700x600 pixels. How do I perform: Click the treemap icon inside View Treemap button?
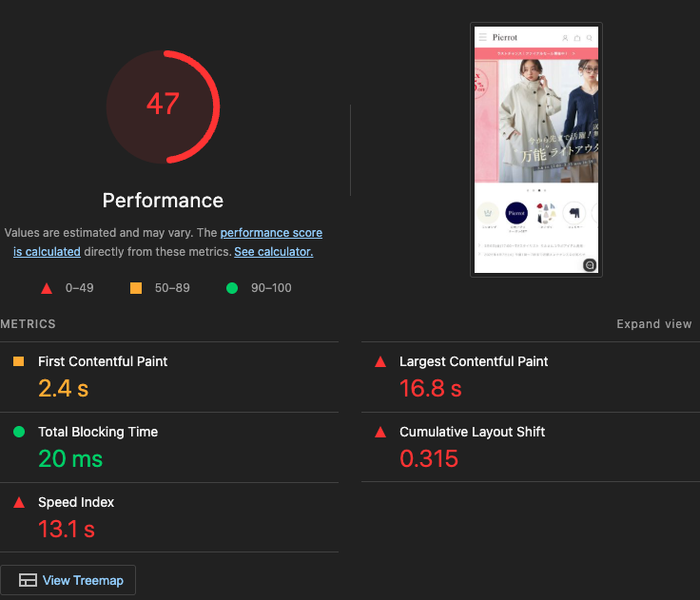[x=28, y=580]
